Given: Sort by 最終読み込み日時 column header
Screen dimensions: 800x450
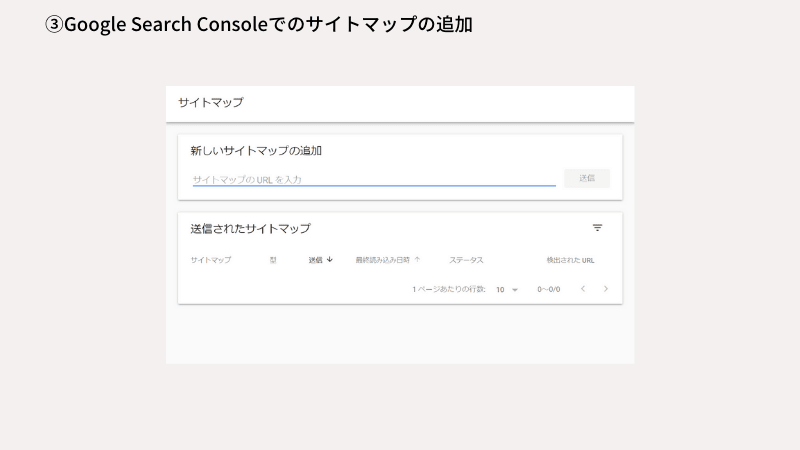Looking at the screenshot, I should (388, 260).
